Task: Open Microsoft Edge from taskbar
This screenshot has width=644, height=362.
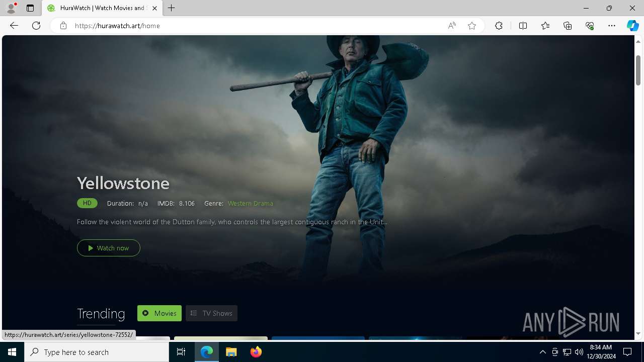Action: [207, 352]
